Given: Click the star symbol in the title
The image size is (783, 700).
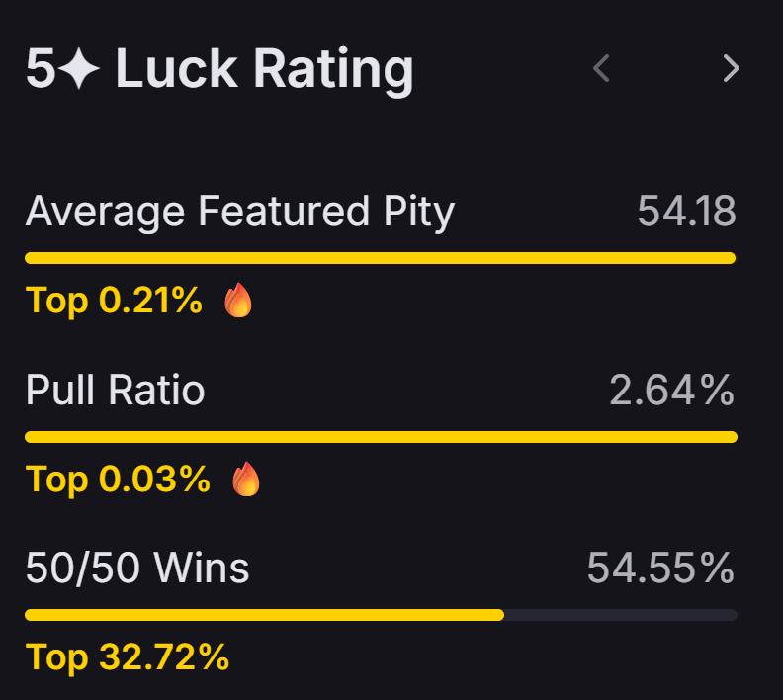Looking at the screenshot, I should pos(79,69).
